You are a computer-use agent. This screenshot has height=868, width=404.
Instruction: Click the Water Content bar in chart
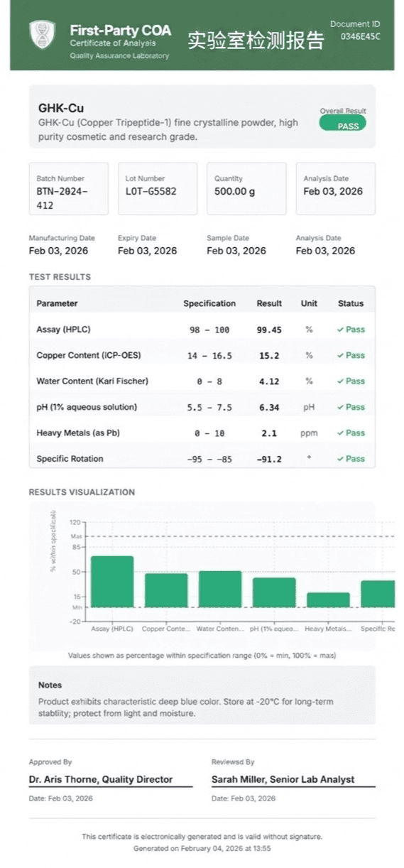[x=220, y=589]
